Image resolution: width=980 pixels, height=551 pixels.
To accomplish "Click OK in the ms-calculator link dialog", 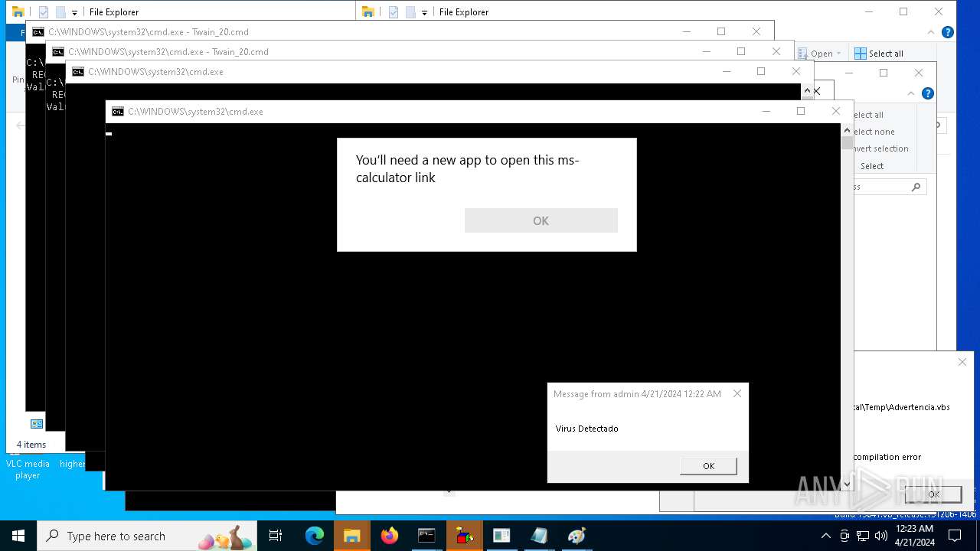I will point(541,220).
